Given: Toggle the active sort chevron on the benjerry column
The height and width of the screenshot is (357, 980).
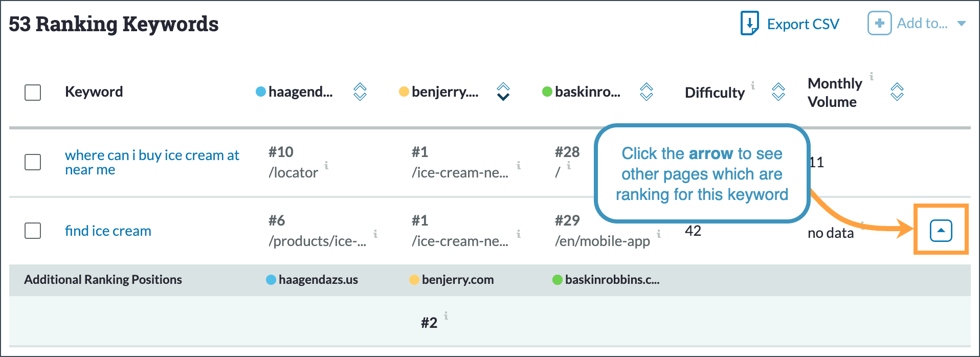Looking at the screenshot, I should [x=503, y=96].
